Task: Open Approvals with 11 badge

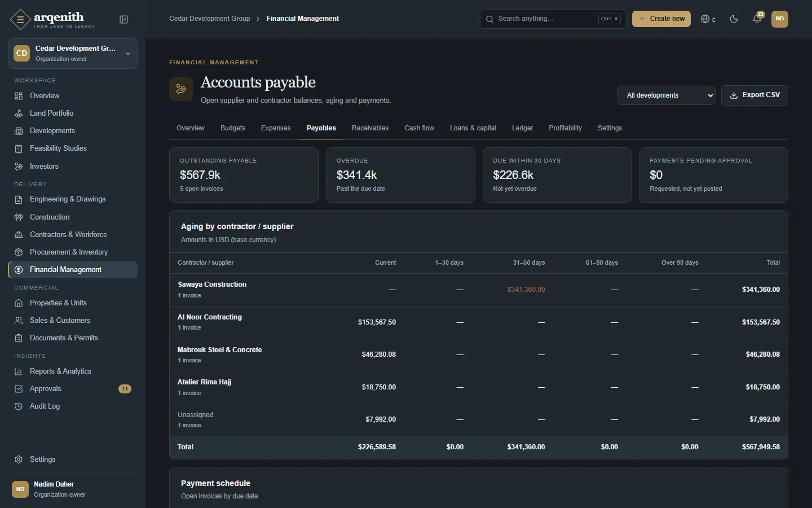Action: pyautogui.click(x=73, y=389)
